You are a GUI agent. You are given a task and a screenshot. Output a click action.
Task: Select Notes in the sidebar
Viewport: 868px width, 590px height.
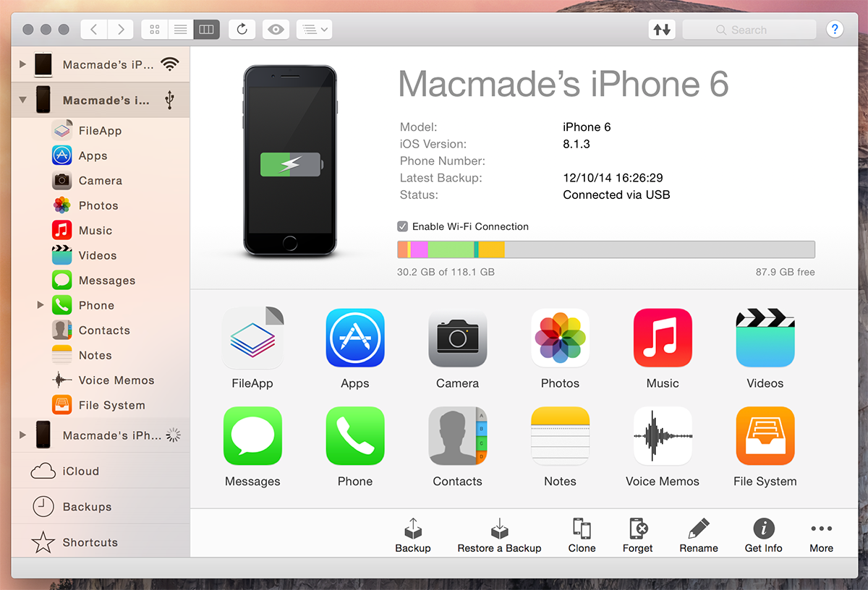pyautogui.click(x=101, y=355)
